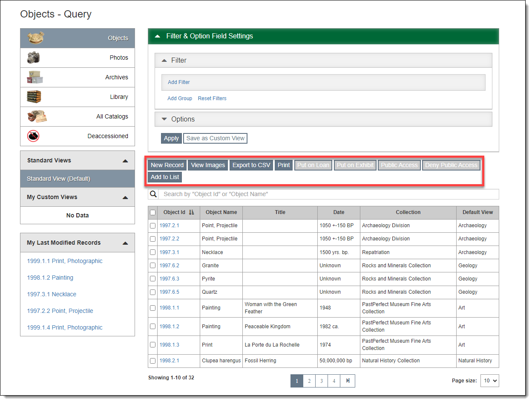This screenshot has height=402, width=532.
Task: Click the Deaccessioned prohibited icon
Action: click(33, 136)
